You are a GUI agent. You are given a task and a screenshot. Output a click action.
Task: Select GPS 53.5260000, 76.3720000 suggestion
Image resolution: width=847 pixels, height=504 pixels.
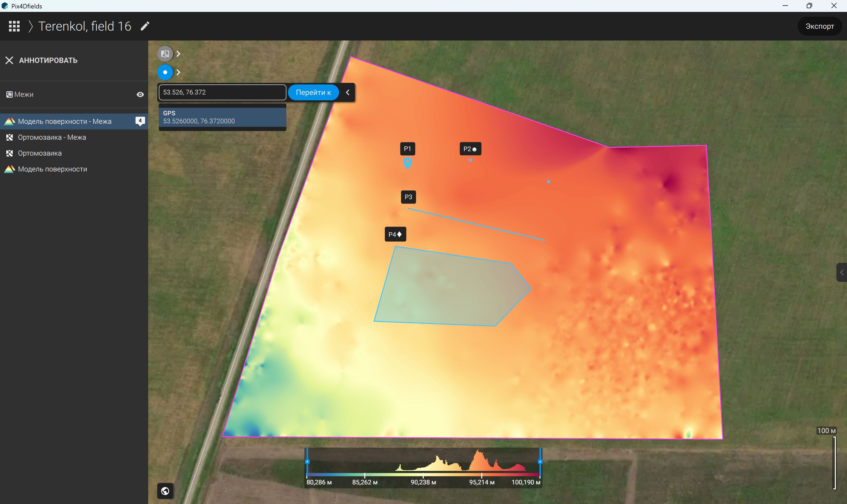tap(222, 117)
